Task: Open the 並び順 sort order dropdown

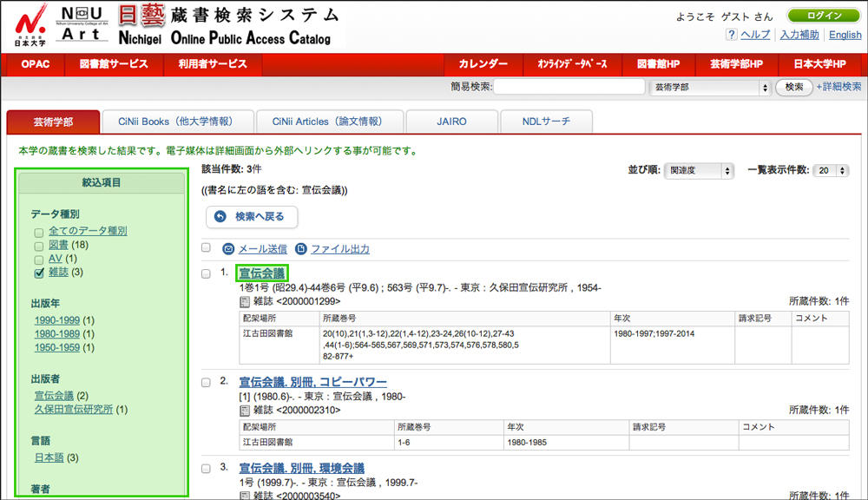Action: [699, 171]
